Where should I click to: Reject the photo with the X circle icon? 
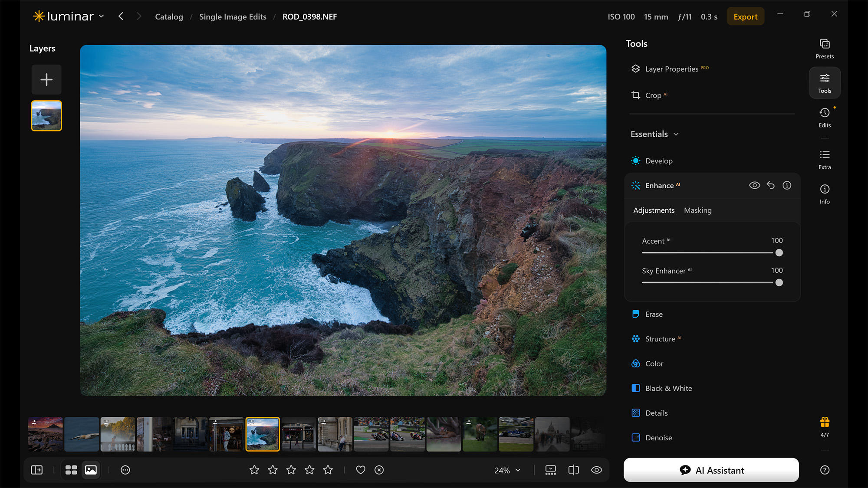coord(379,470)
